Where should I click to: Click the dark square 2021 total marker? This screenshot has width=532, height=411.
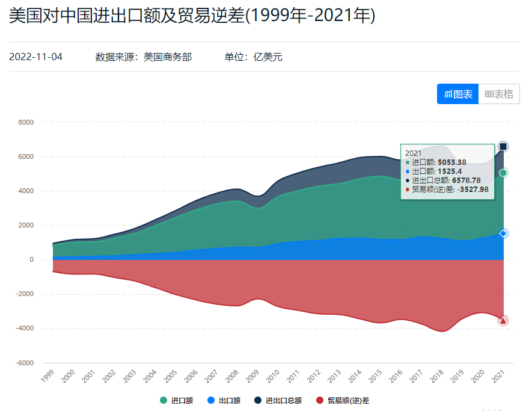point(503,147)
